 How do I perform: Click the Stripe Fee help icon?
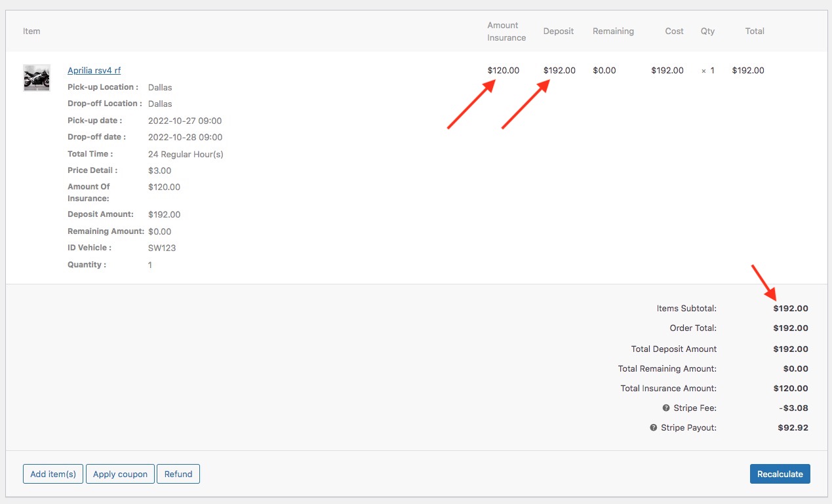667,408
